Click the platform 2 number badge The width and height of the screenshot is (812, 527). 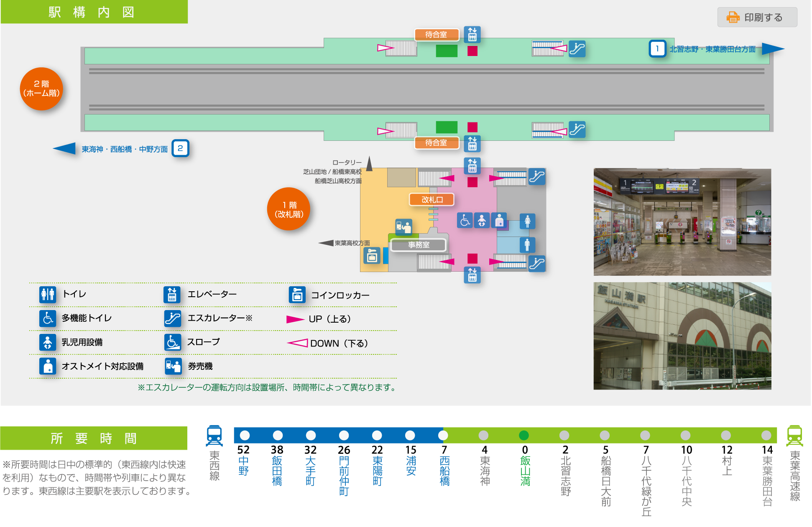(180, 148)
